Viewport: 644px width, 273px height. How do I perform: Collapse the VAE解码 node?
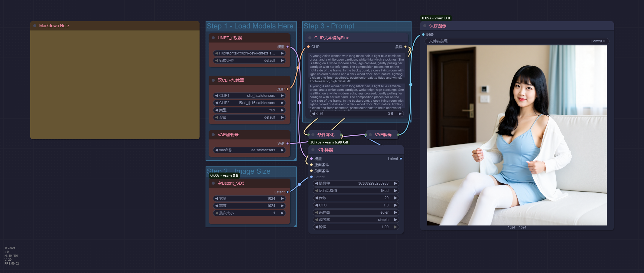[370, 134]
